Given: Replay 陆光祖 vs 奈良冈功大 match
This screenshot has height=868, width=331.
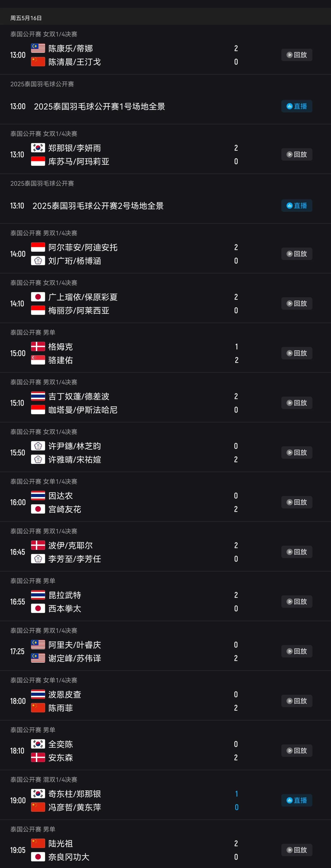Looking at the screenshot, I should [297, 850].
